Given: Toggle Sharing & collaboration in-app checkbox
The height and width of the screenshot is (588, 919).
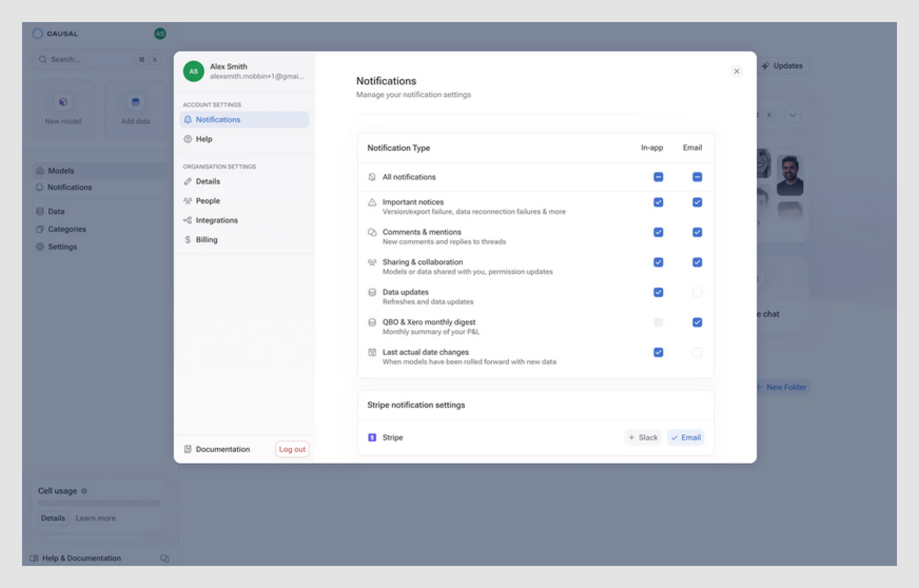Looking at the screenshot, I should coord(658,262).
